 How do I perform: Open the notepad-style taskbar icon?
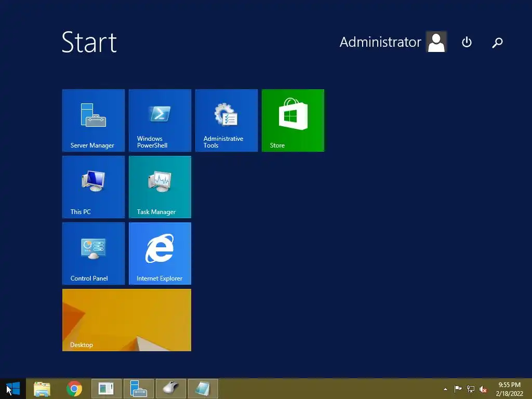point(203,389)
